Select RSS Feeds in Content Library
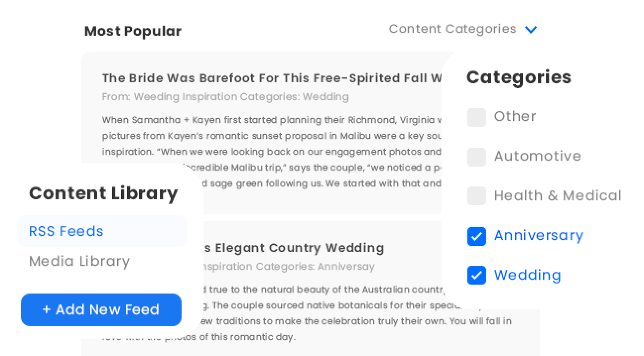This screenshot has width=644, height=356. [102, 231]
